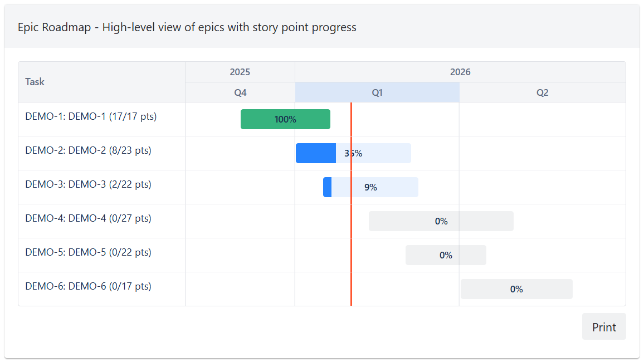Click the Task column header

point(35,82)
